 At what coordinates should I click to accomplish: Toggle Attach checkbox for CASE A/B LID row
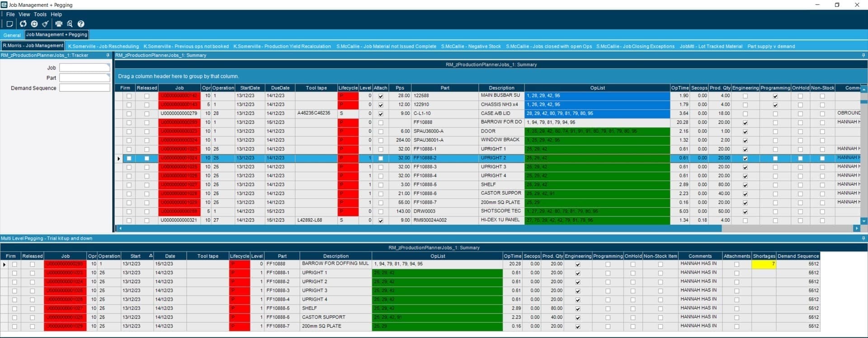coord(381,114)
